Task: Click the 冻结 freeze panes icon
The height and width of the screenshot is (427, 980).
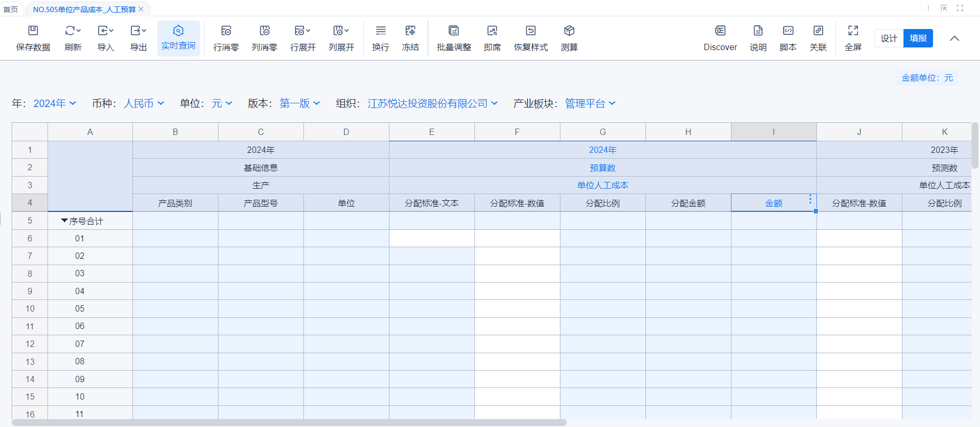Action: tap(410, 31)
